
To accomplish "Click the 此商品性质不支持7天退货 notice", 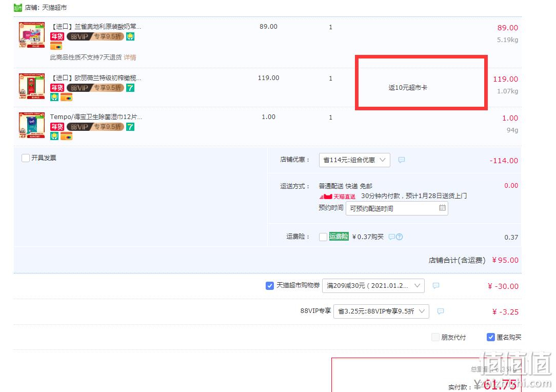I will pos(86,57).
